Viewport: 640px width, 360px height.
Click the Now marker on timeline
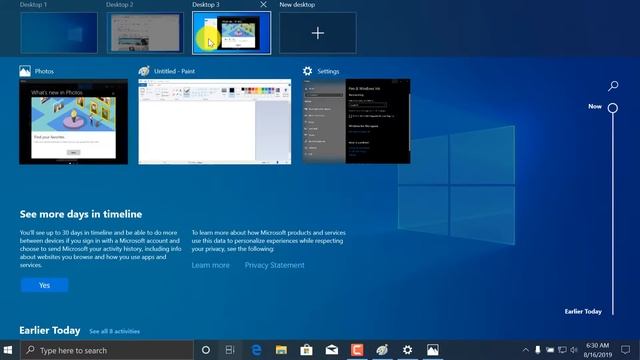613,108
